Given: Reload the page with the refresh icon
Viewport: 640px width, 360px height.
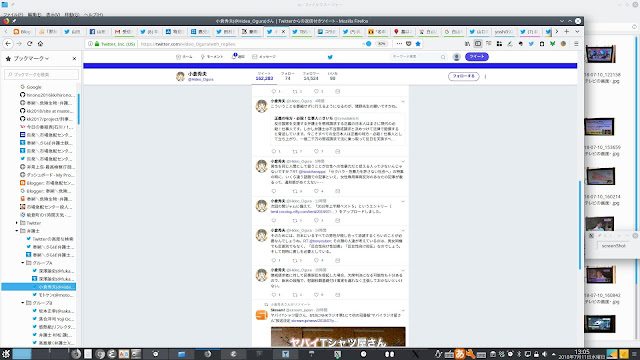Looking at the screenshot, I should pos(29,44).
